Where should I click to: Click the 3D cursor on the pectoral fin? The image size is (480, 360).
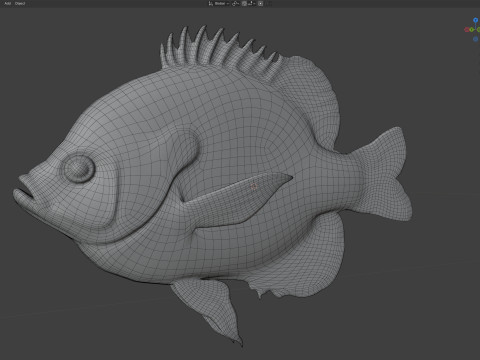(254, 187)
